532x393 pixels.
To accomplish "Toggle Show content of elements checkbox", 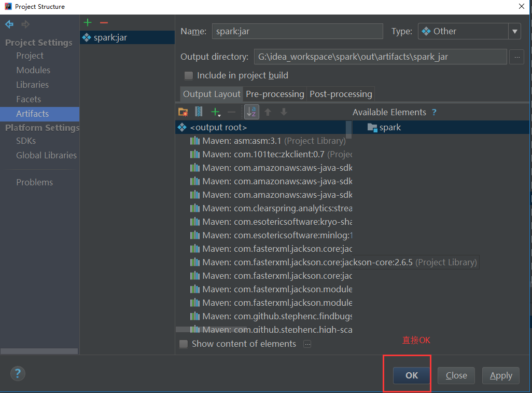I will coord(184,344).
